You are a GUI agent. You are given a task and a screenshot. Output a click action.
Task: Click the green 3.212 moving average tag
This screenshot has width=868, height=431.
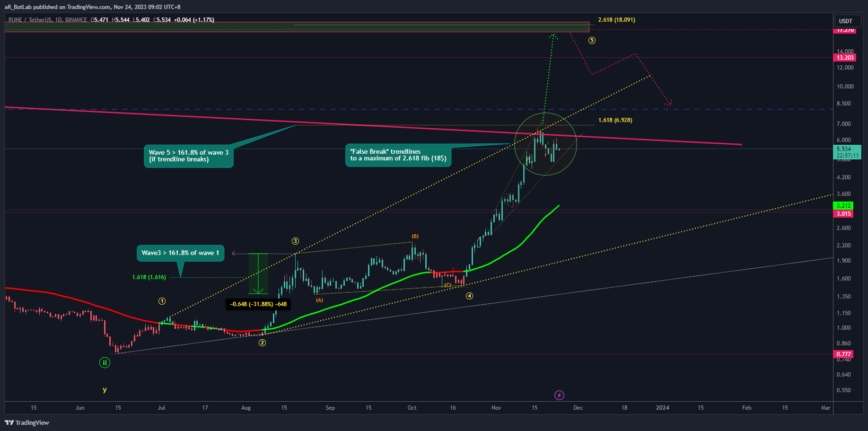tap(844, 206)
